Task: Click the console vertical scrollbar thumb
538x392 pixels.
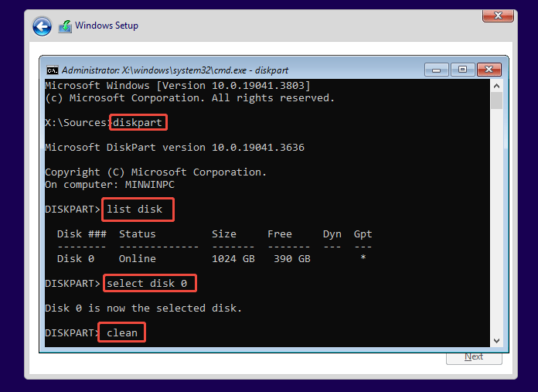Action: click(496, 101)
